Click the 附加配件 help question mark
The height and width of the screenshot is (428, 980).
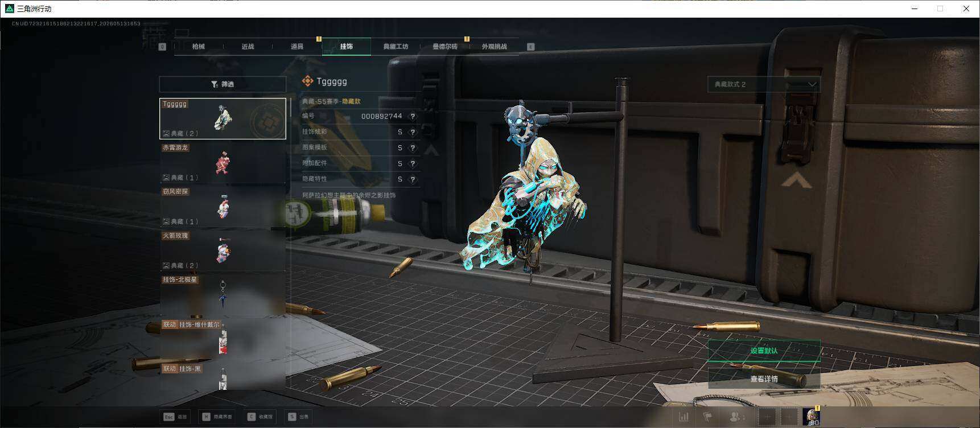[413, 164]
